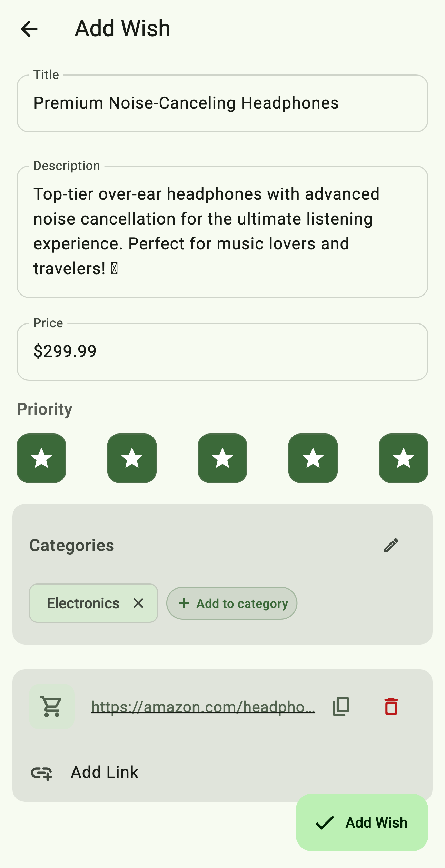Set priority to five stars
The width and height of the screenshot is (445, 868).
tap(403, 458)
